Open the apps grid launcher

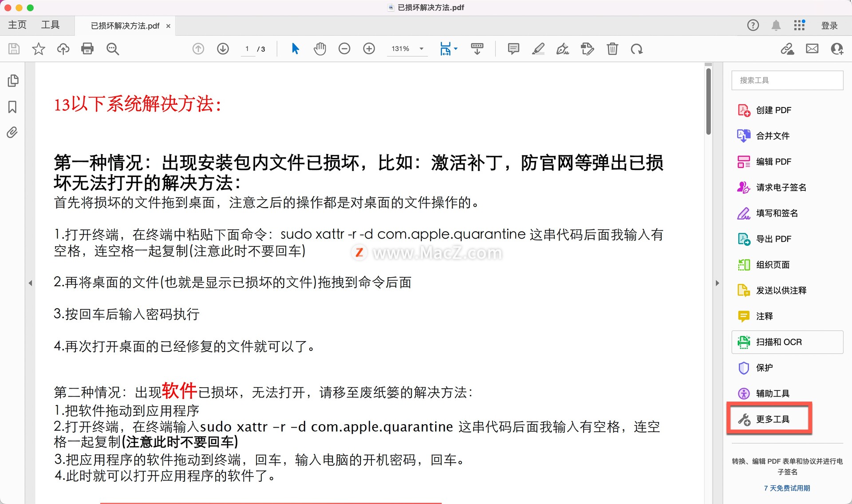(800, 25)
